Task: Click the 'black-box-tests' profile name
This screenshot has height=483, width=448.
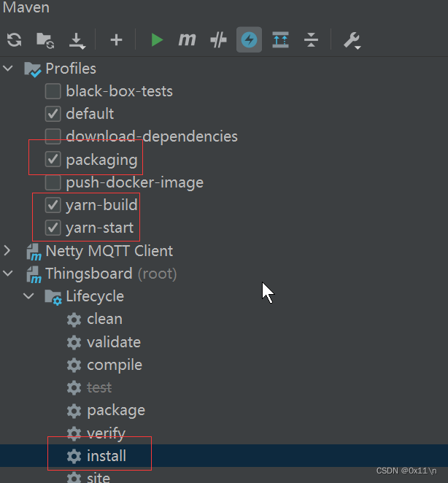Action: tap(119, 91)
